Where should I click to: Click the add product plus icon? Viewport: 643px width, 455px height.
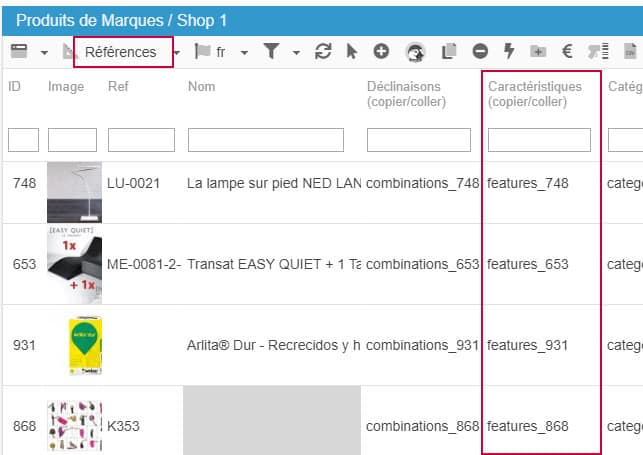point(381,52)
